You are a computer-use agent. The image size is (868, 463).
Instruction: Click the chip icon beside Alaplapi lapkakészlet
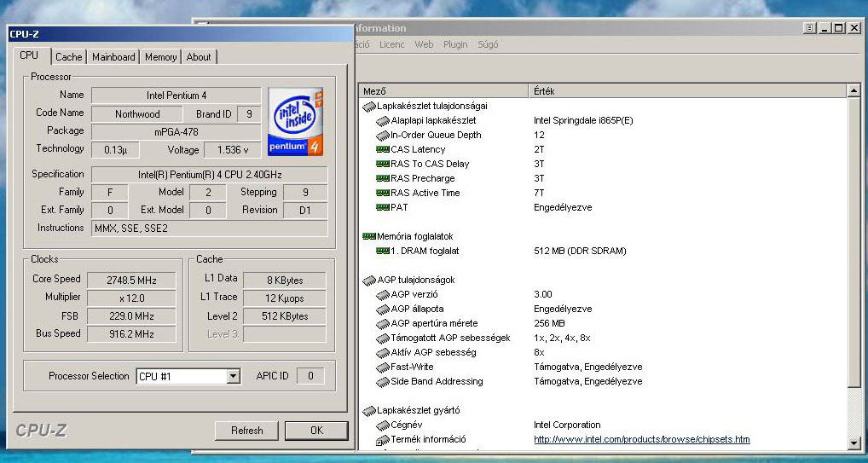(383, 121)
